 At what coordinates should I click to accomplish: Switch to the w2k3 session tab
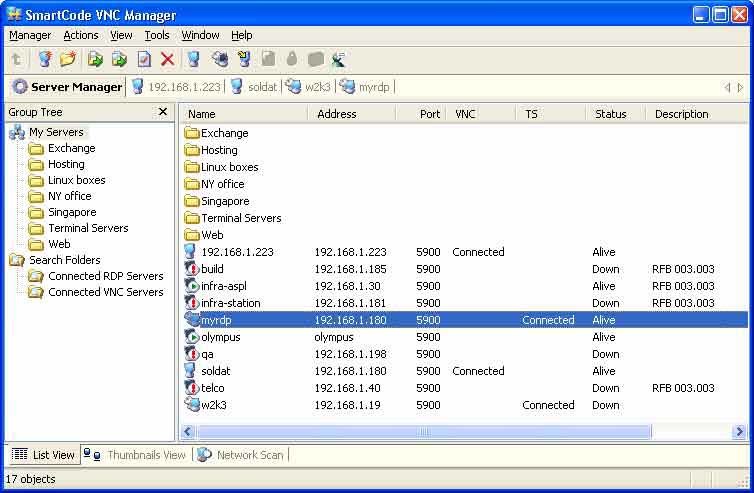tap(308, 87)
